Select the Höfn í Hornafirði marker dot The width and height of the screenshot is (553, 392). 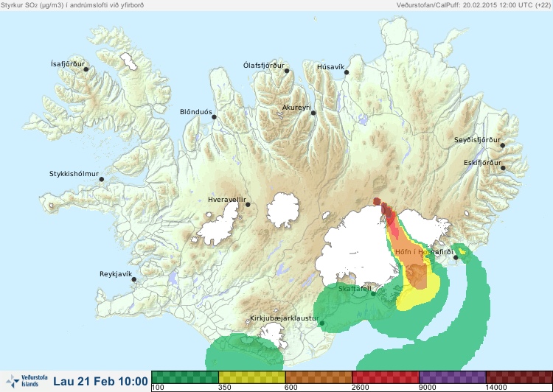(x=456, y=258)
